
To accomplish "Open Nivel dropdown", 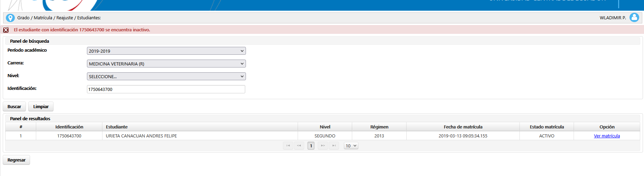I will coord(166,76).
